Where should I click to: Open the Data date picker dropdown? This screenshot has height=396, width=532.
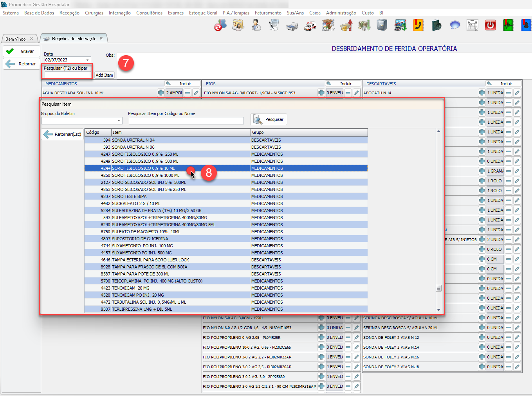pos(87,60)
